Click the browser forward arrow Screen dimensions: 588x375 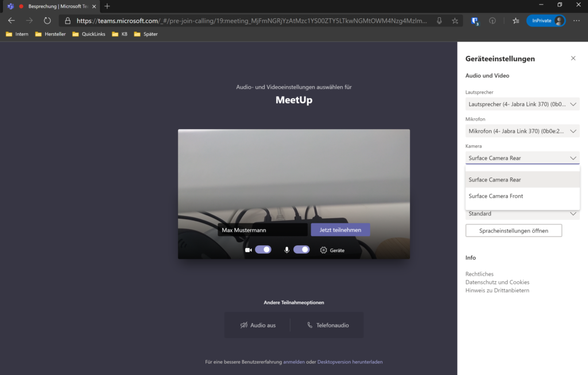[29, 21]
